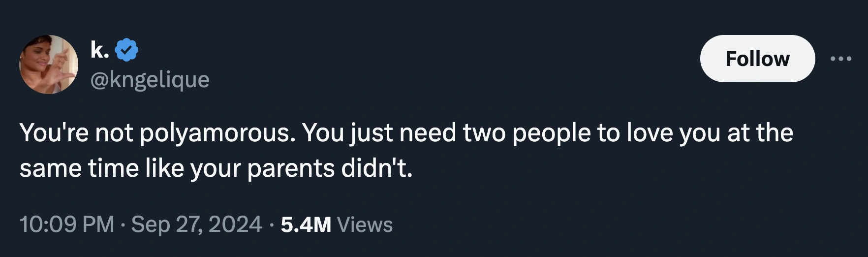The image size is (868, 257).
Task: Click the @kngelique handle
Action: (150, 79)
